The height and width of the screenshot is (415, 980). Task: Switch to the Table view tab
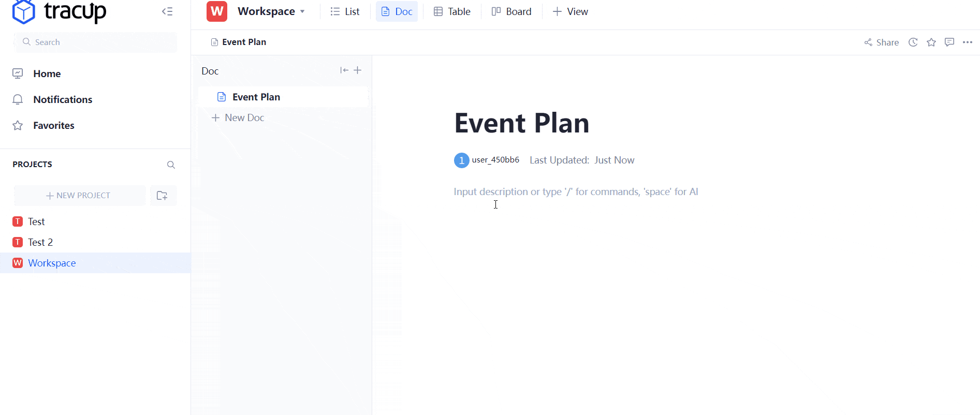pyautogui.click(x=452, y=11)
